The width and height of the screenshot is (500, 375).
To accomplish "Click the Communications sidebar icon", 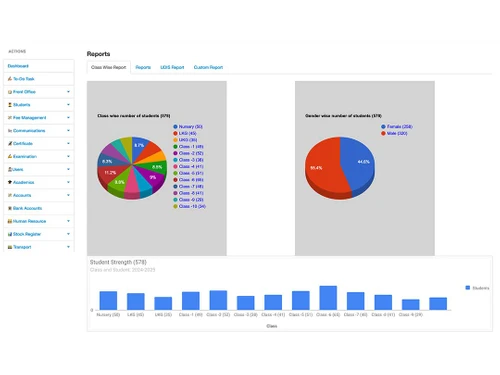I will coord(10,131).
